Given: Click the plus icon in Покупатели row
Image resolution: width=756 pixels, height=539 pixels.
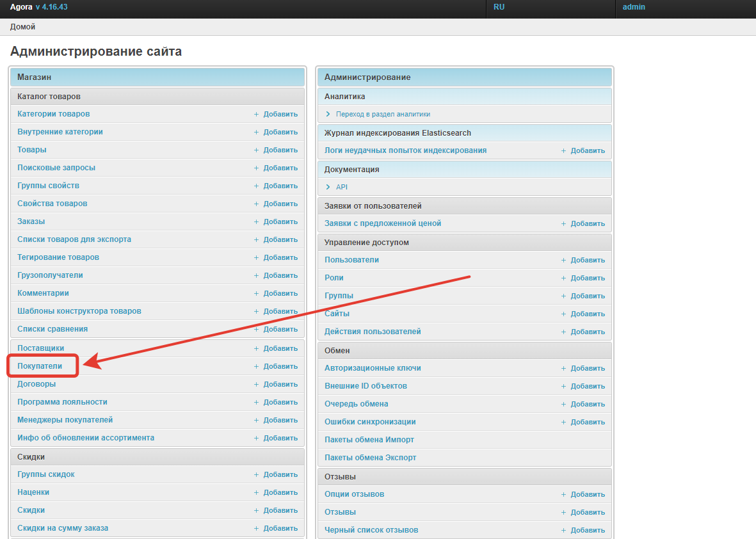Looking at the screenshot, I should [x=256, y=366].
